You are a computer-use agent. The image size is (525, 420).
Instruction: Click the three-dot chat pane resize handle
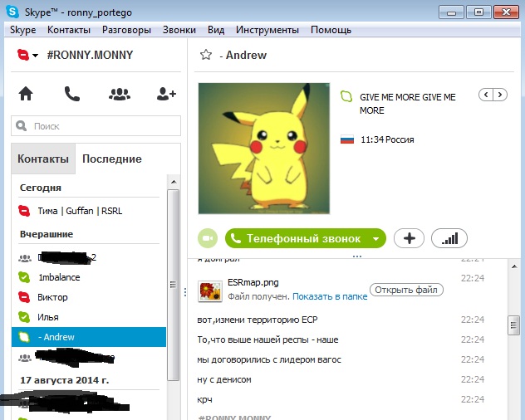[357, 256]
